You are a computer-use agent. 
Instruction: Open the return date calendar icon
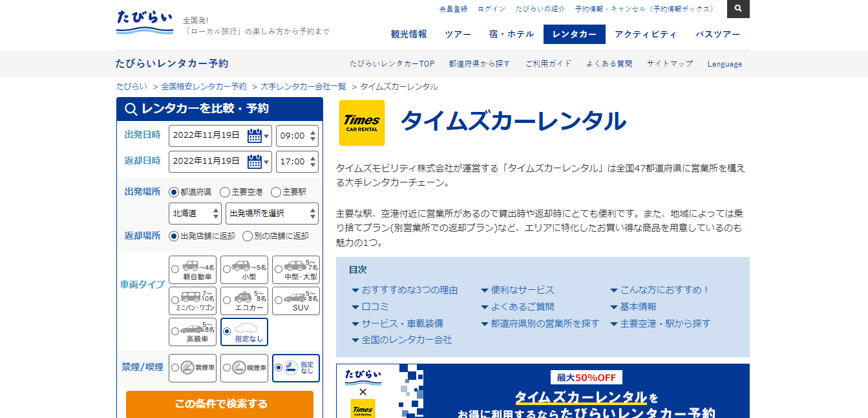tap(254, 162)
